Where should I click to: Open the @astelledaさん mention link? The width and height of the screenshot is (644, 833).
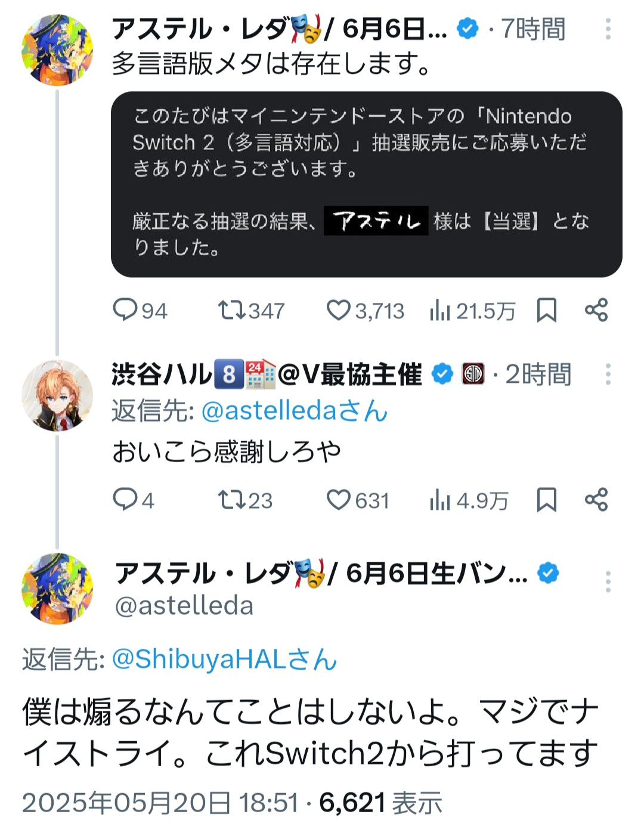tap(295, 411)
